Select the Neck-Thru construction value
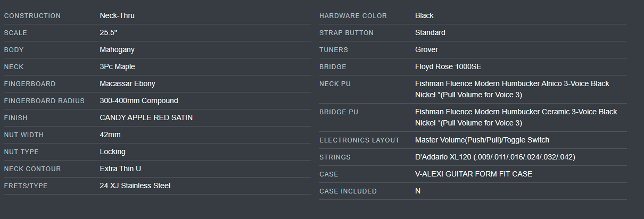The width and height of the screenshot is (644, 219). (x=117, y=15)
